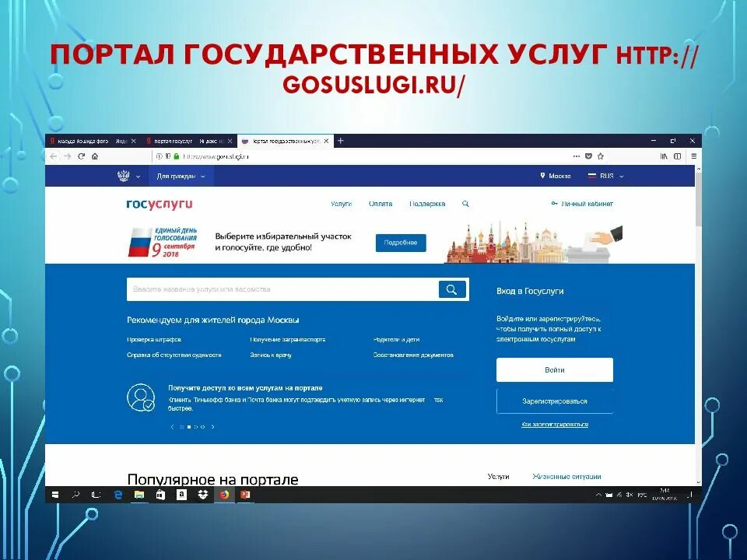Go to previous slide in promo carousel
This screenshot has width=747, height=560.
[173, 427]
